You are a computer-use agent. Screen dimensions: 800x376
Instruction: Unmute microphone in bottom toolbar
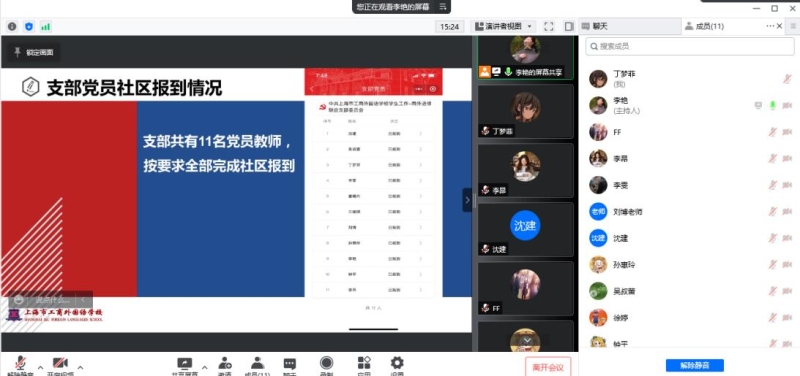point(20,365)
